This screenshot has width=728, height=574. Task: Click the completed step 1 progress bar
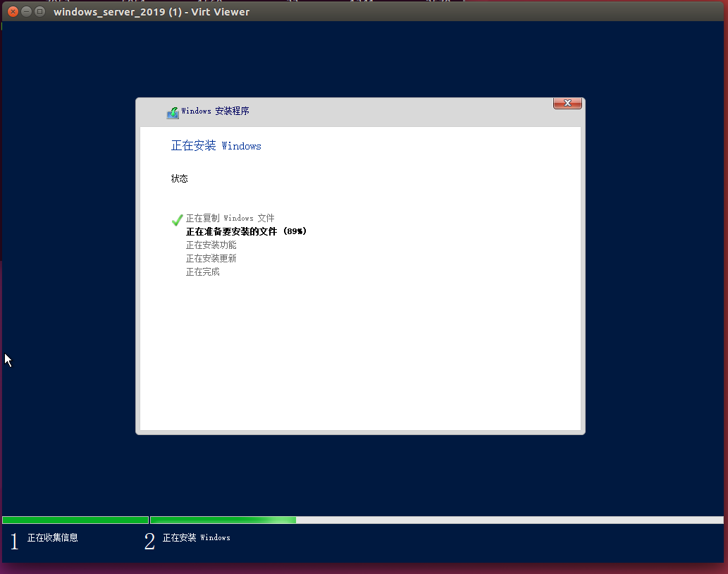(74, 520)
